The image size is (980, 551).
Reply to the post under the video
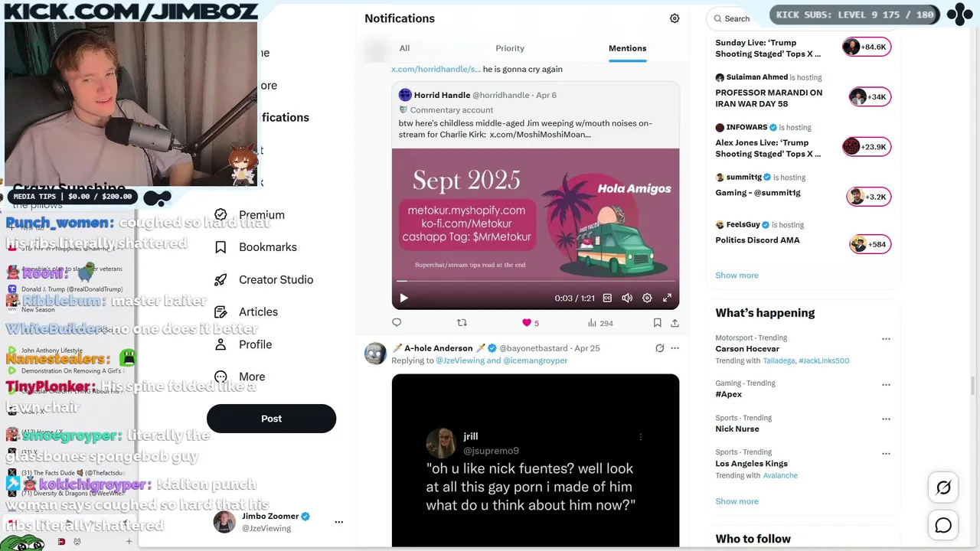(x=397, y=323)
